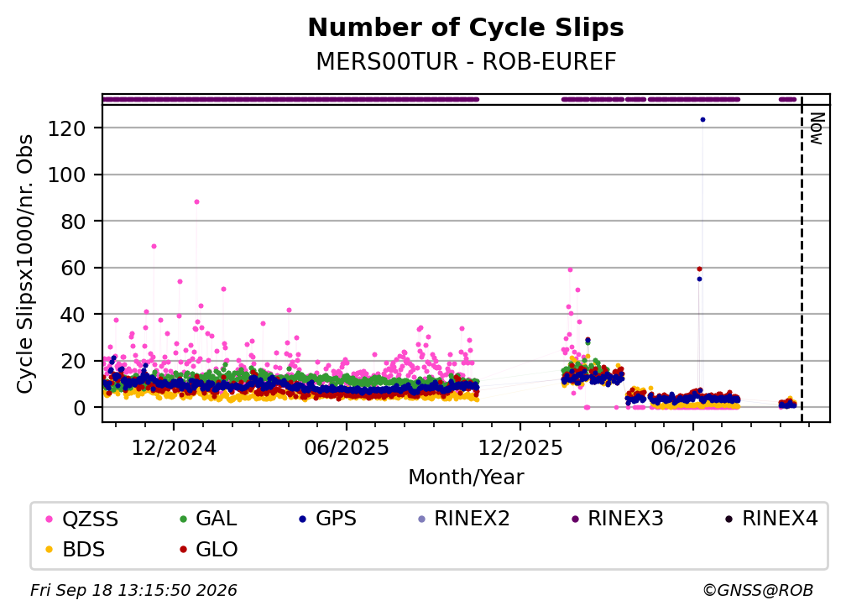Click the y-axis label Cycle Slipsx1000/nr. Obs

click(x=25, y=264)
